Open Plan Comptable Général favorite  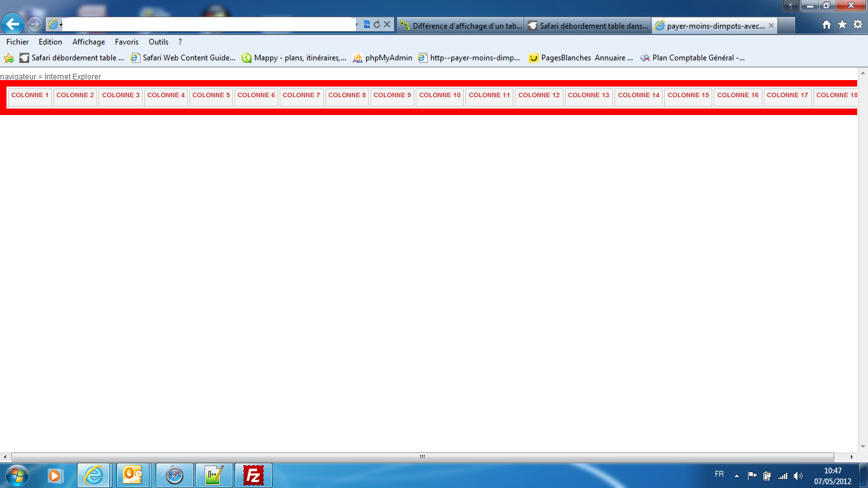point(693,58)
